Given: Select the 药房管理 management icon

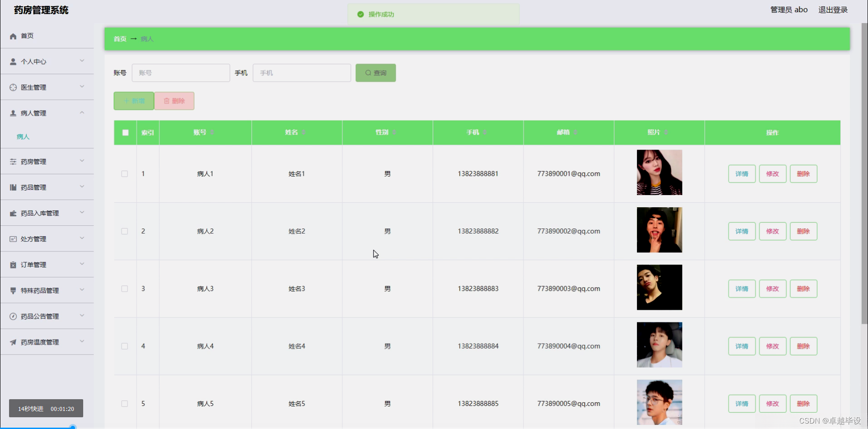Looking at the screenshot, I should tap(13, 161).
